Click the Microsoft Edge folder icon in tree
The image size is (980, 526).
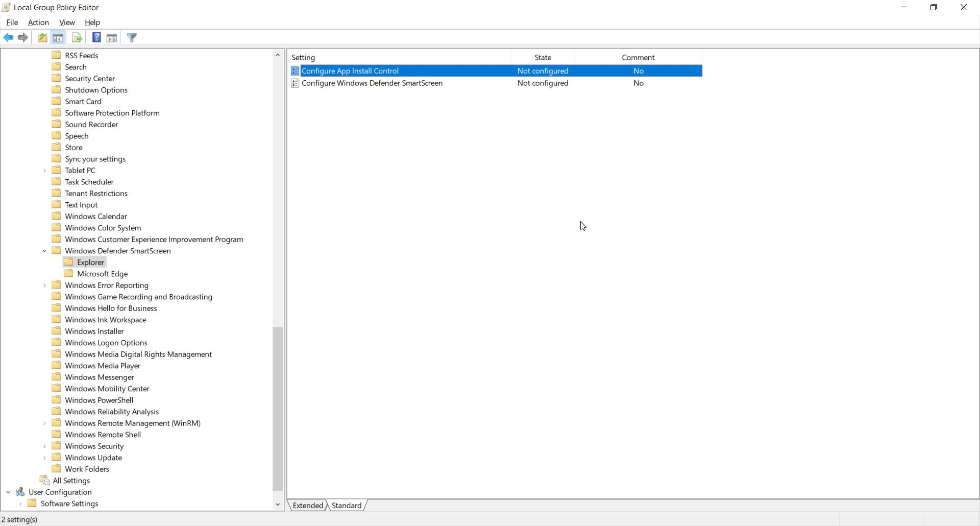click(x=69, y=274)
